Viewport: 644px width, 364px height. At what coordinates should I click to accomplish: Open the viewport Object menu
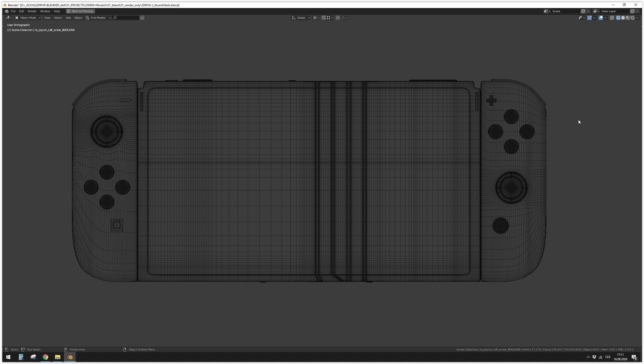click(78, 18)
